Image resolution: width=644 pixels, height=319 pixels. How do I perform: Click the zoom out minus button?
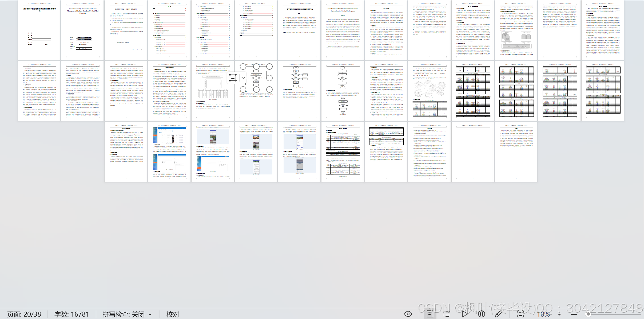[x=574, y=314]
